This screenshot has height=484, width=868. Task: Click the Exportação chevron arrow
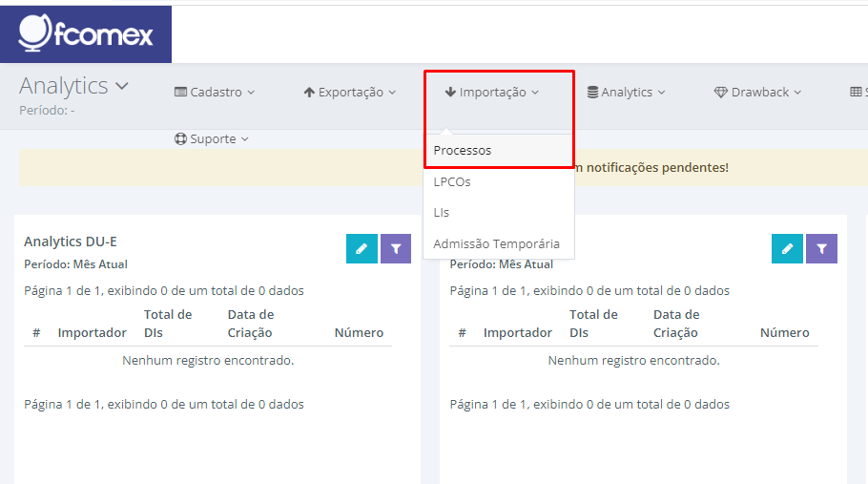[x=392, y=93]
